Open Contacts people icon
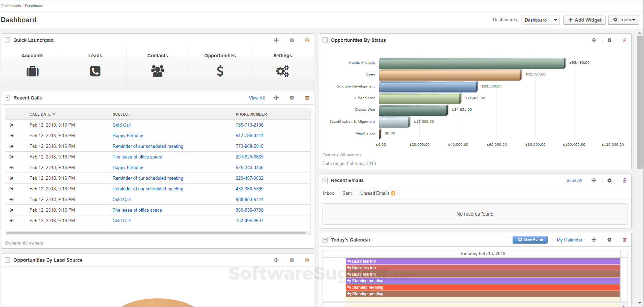 157,71
